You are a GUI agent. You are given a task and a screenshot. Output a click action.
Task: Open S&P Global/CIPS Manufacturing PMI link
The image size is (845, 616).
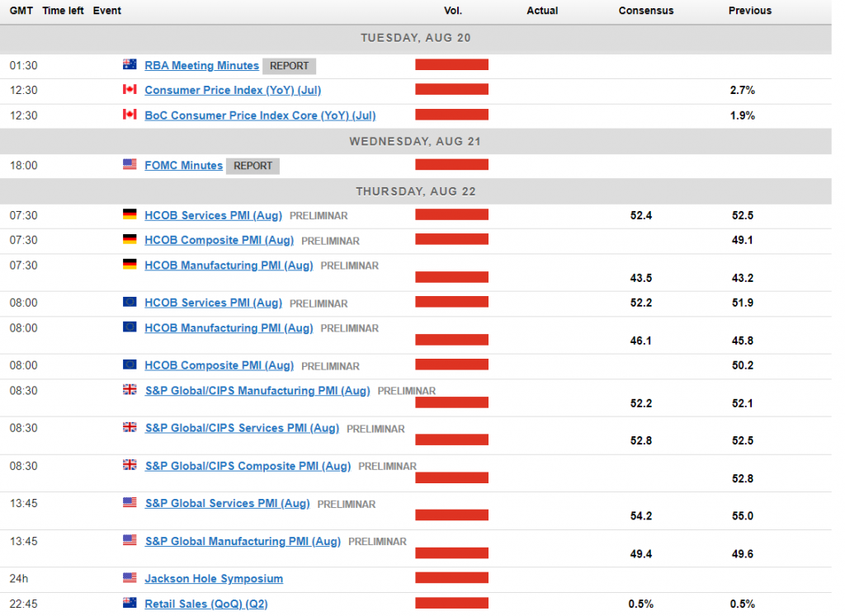pos(257,391)
